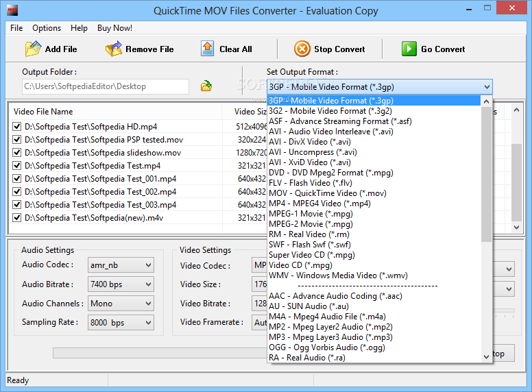Viewport: 532px width, 392px height.
Task: Choose Super Video CD format
Action: coord(374,255)
